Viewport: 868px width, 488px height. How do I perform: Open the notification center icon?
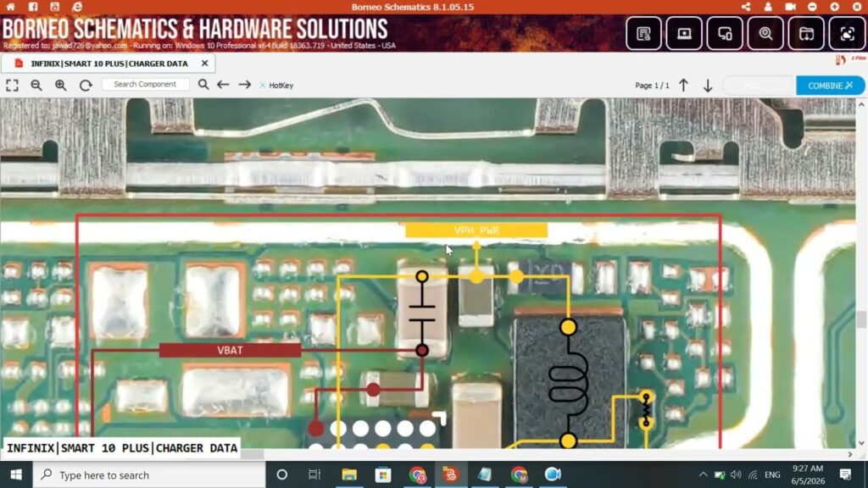(845, 474)
